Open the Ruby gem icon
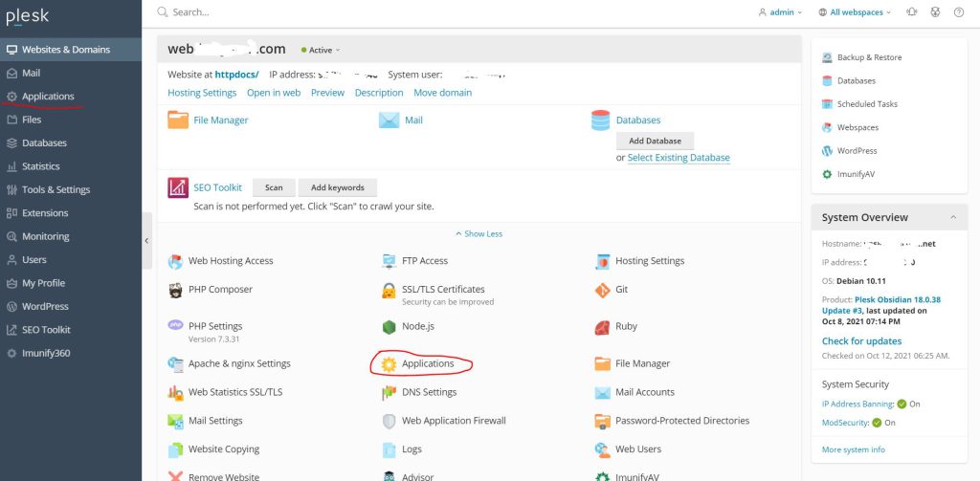Viewport: 980px width, 481px height. point(602,327)
